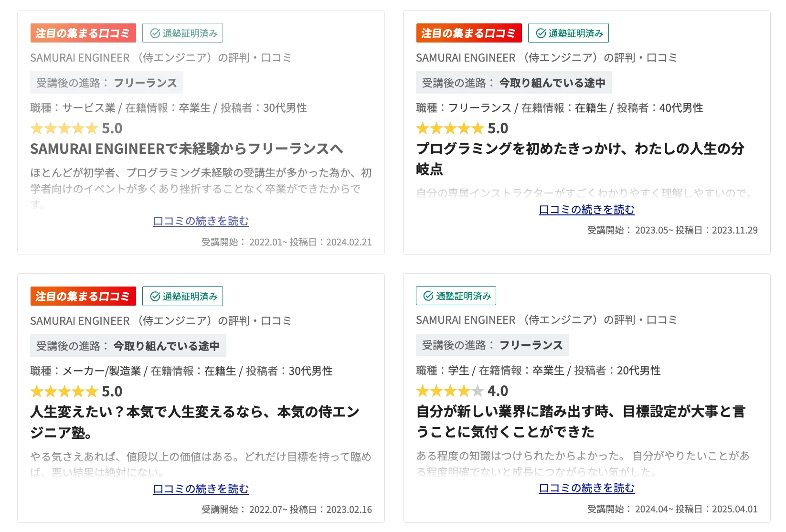Open 口コミの続きを読む link in the サービス業 review
Viewport: 786px width, 532px height.
coord(201,221)
